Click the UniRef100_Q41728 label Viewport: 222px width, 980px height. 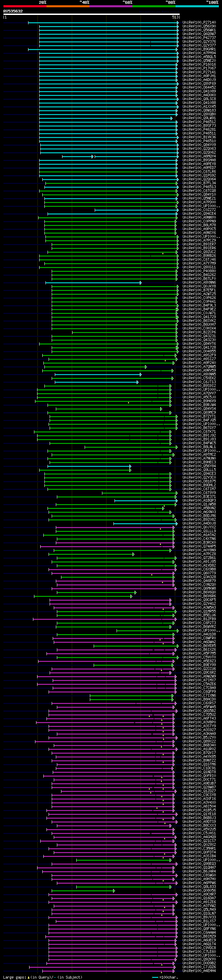pos(199,348)
